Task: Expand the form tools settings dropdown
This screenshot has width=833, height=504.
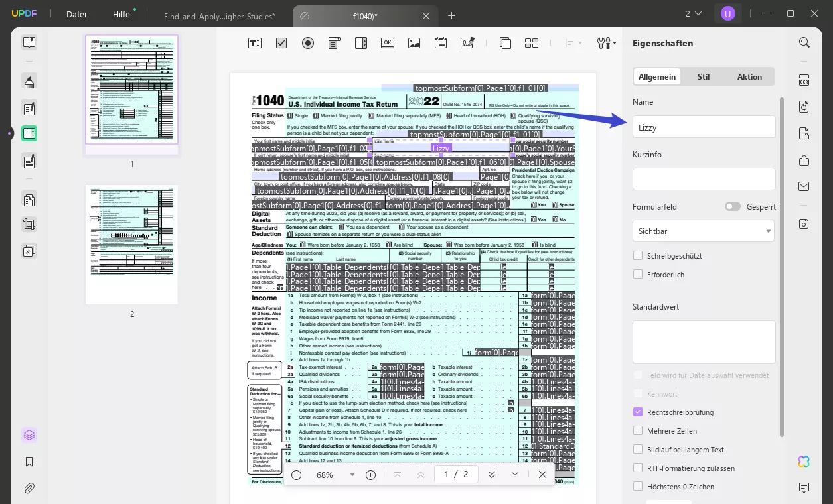Action: click(607, 43)
